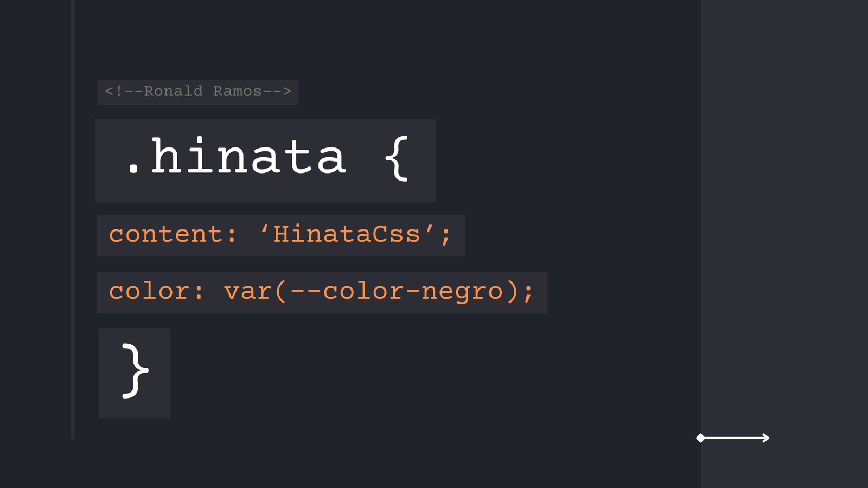
Task: Collapse the closing brace of .hinata
Action: tap(134, 371)
